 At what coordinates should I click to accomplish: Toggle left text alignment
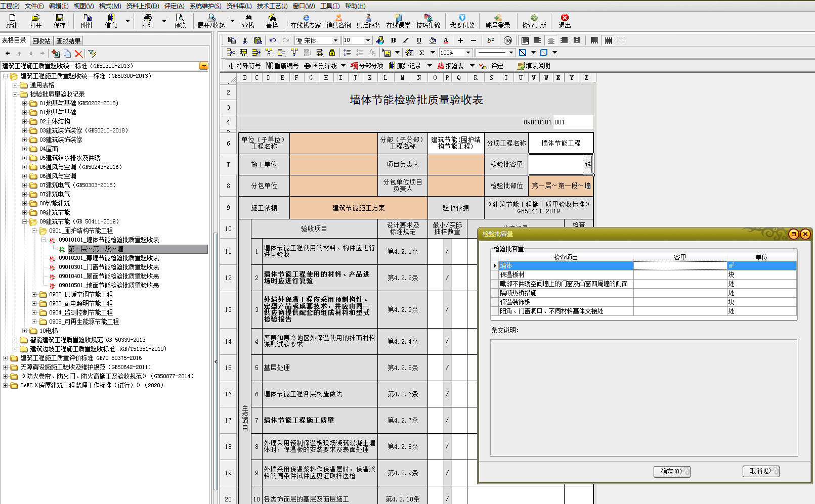point(537,40)
